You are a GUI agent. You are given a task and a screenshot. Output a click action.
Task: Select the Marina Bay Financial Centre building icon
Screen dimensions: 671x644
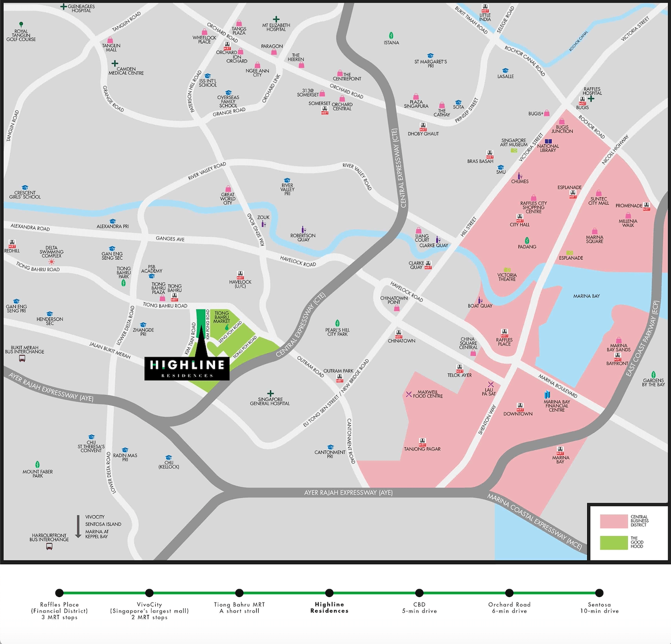point(547,394)
